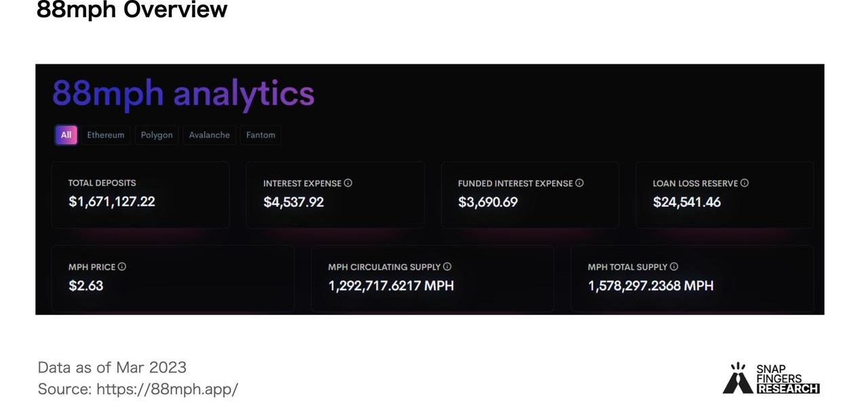This screenshot has width=868, height=409.
Task: Select the All networks filter
Action: 66,135
